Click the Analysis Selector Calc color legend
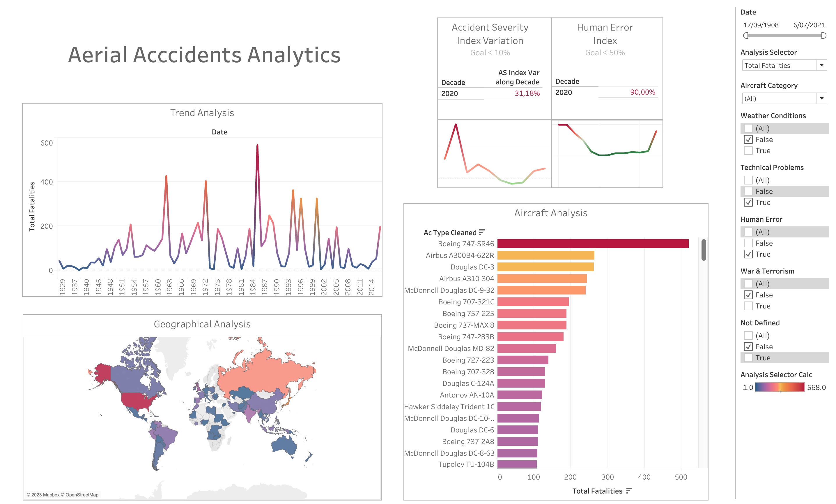 [x=779, y=387]
